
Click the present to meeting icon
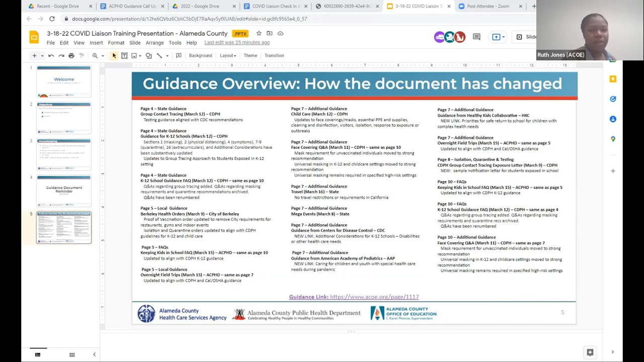(496, 37)
